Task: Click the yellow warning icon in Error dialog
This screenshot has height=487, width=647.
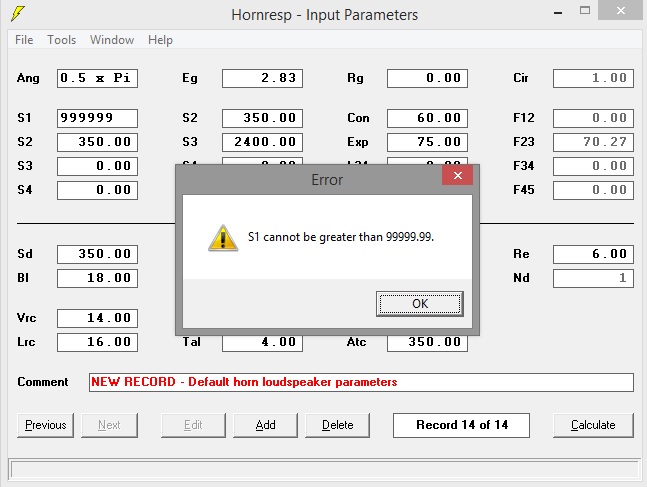Action: pyautogui.click(x=223, y=238)
